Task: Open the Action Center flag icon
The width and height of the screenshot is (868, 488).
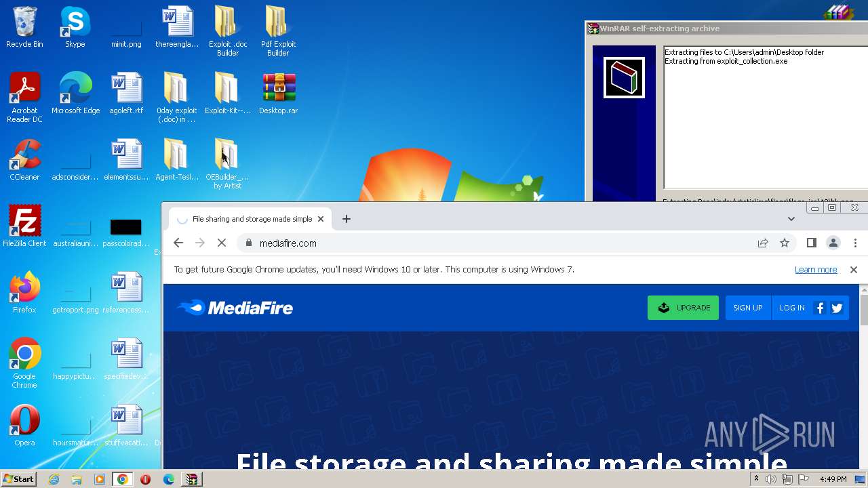Action: pos(804,479)
